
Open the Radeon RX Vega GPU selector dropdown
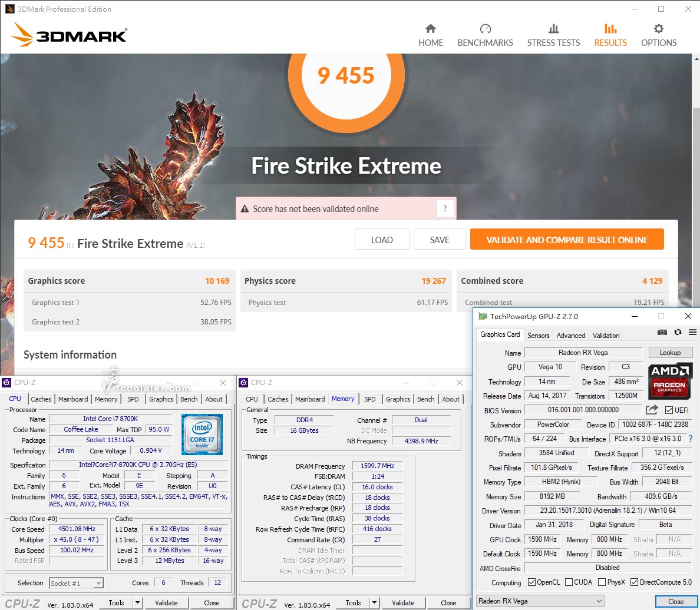(x=540, y=601)
